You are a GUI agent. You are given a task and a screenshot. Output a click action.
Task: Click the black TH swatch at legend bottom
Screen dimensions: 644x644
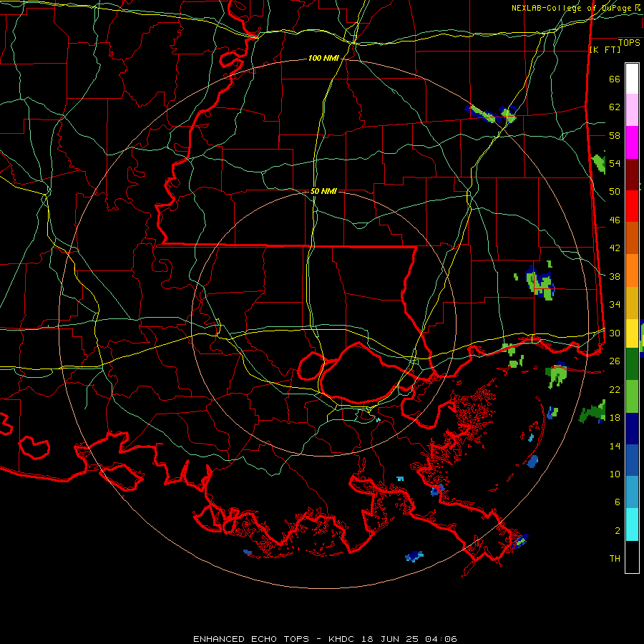click(632, 557)
